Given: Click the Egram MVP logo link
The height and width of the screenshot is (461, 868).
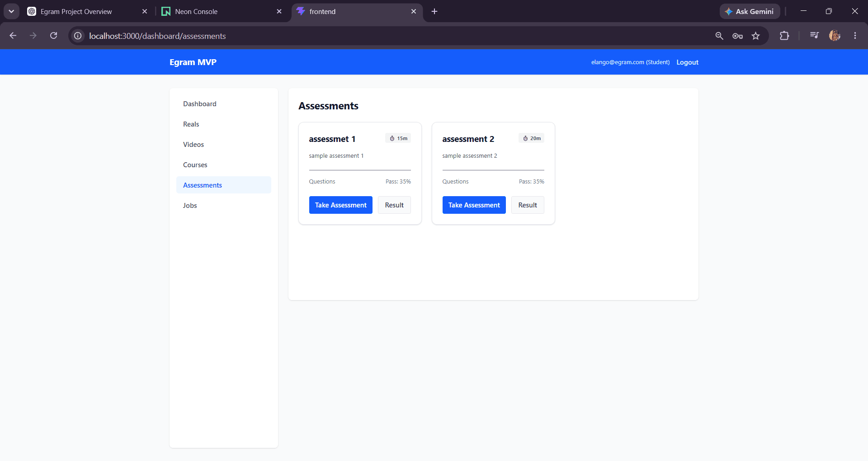Looking at the screenshot, I should point(193,62).
